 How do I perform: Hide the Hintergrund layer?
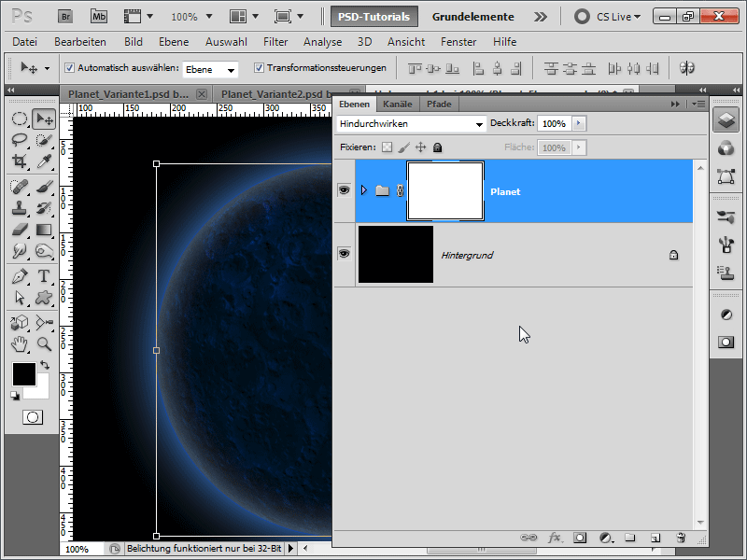[344, 253]
